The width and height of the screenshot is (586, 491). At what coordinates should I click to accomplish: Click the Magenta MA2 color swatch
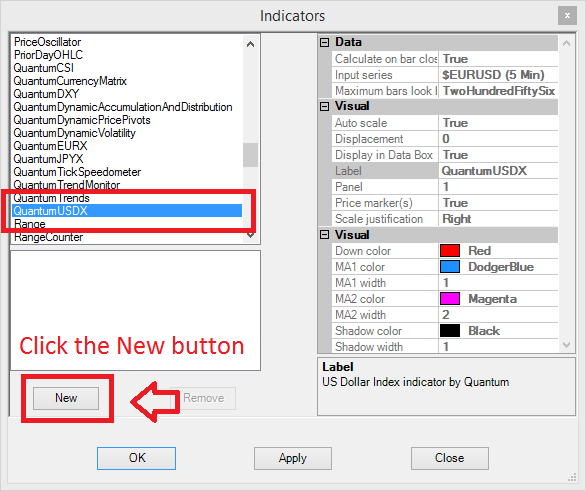coord(450,299)
